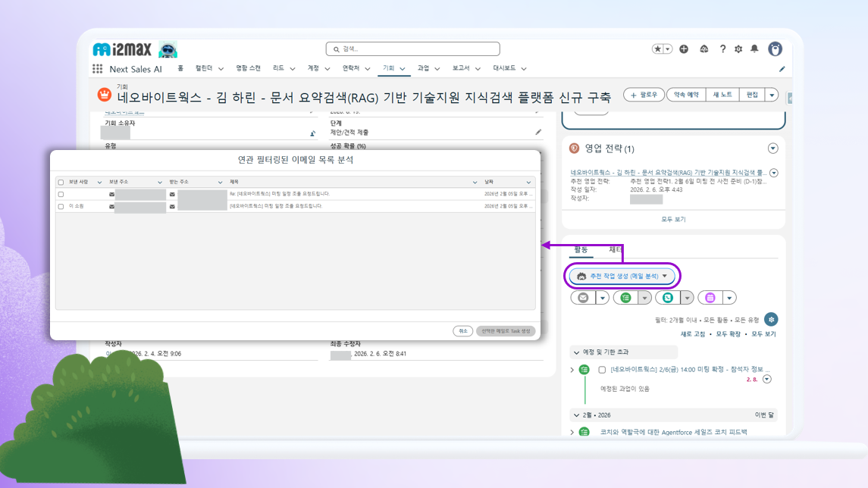
Task: Click the cloud guidance icon in header
Action: pos(703,48)
